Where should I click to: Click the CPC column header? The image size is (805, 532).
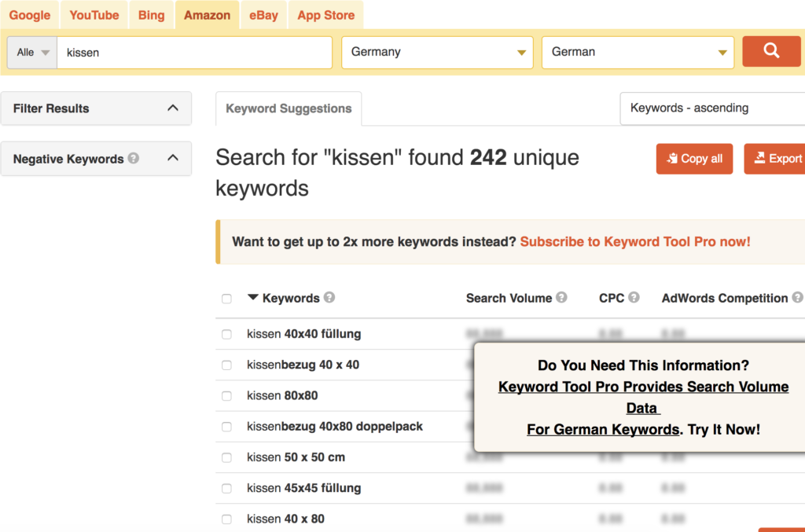click(612, 298)
